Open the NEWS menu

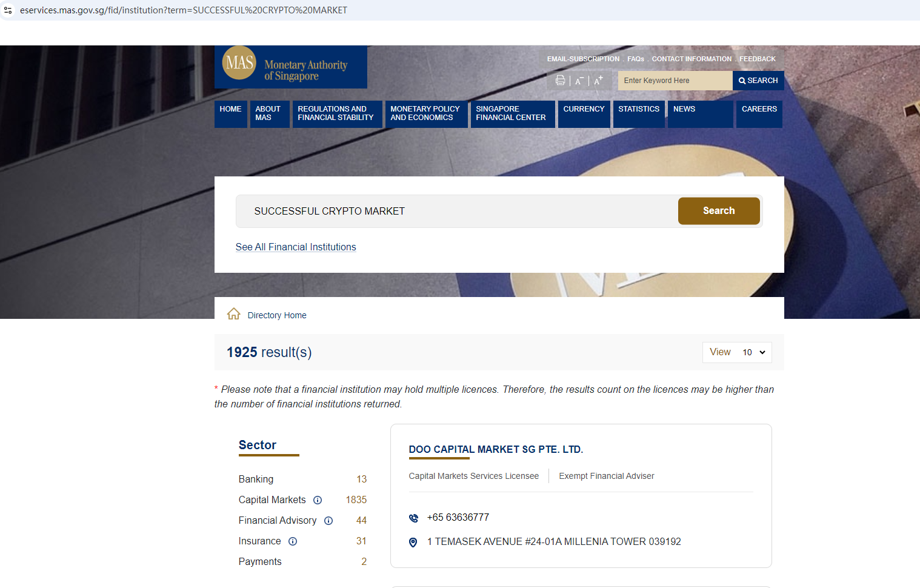coord(701,114)
